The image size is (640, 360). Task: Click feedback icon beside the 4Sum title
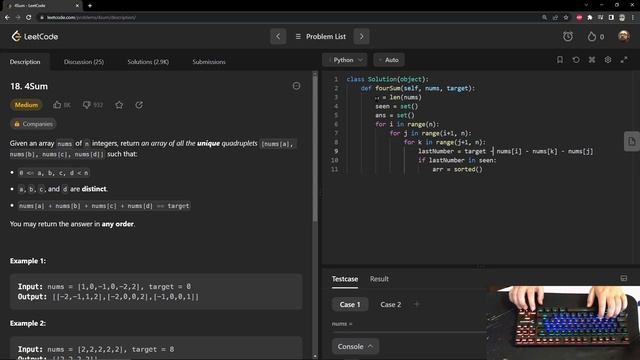click(297, 86)
